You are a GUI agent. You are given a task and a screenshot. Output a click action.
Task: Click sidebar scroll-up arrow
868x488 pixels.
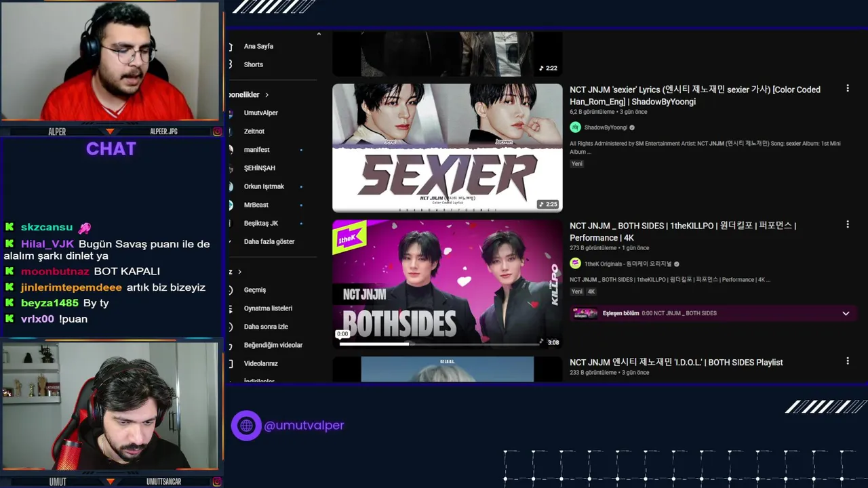319,34
